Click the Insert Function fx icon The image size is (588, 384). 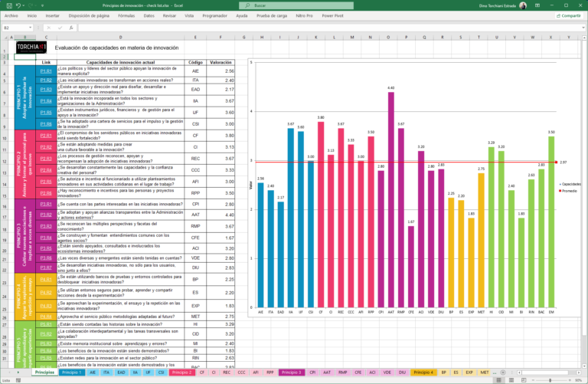(73, 28)
